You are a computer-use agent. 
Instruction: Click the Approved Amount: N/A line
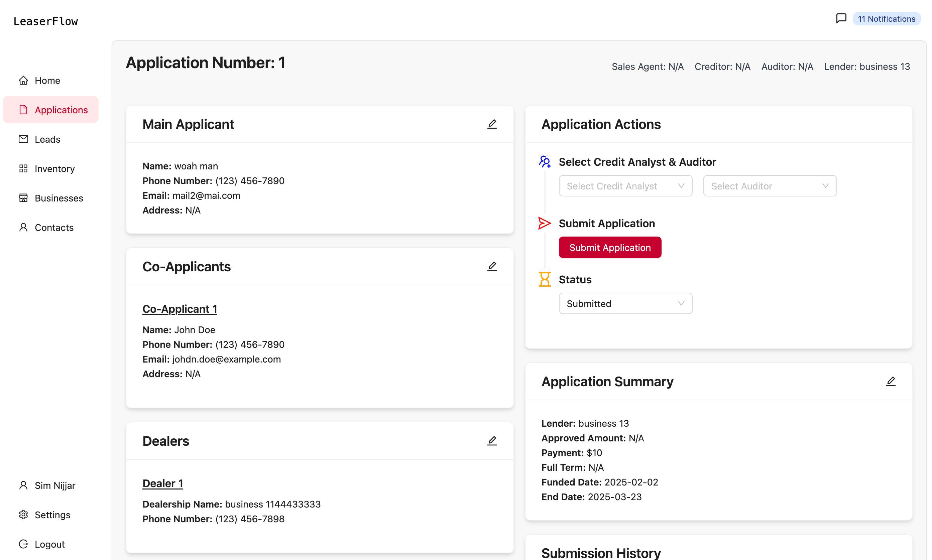point(593,438)
